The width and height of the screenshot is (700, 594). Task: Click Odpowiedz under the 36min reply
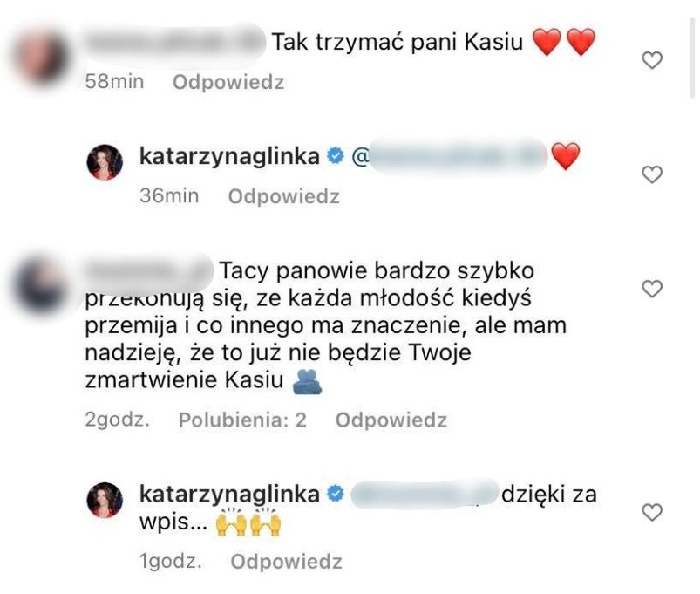coord(284,196)
